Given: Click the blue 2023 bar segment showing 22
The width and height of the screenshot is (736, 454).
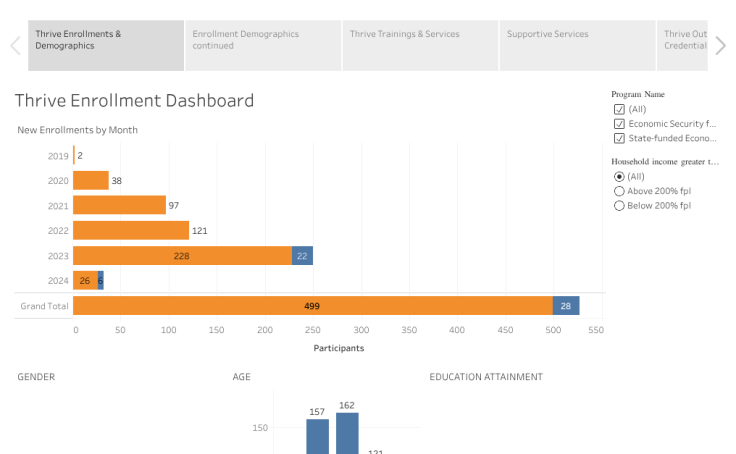Looking at the screenshot, I should 302,255.
